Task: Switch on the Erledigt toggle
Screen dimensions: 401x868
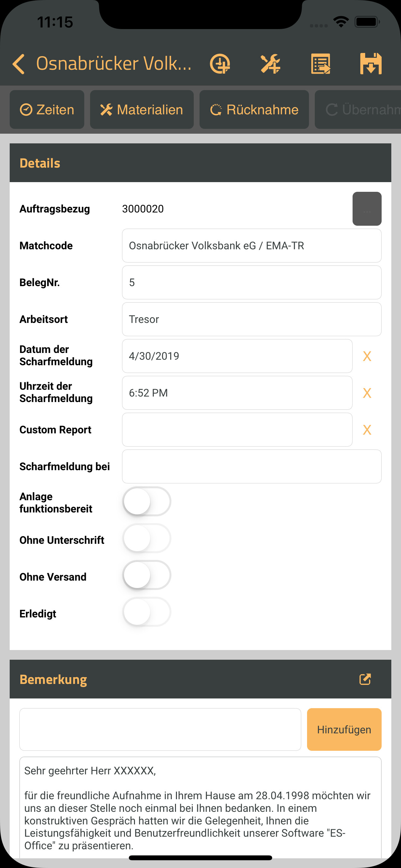Action: [147, 612]
